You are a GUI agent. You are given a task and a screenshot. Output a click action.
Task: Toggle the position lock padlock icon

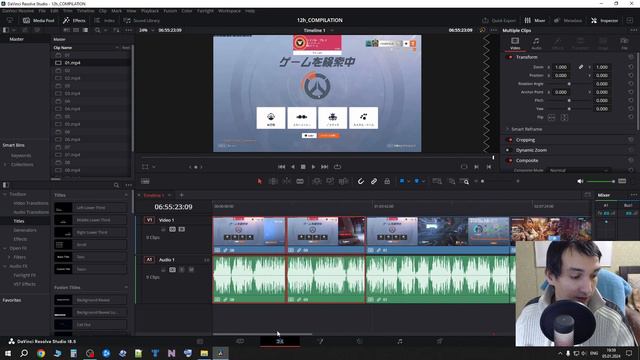click(x=387, y=181)
